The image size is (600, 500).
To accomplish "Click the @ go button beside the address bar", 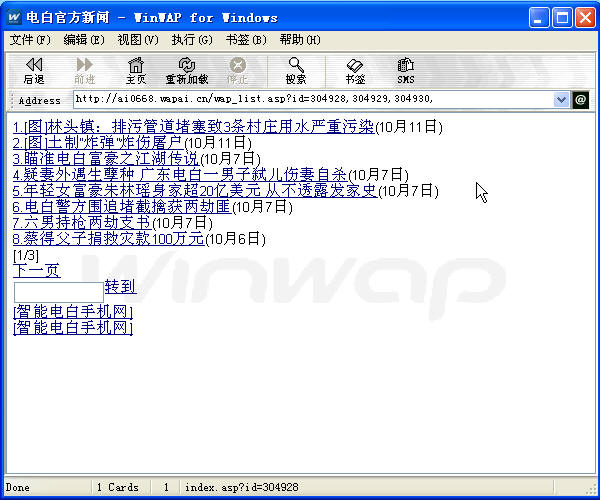I will [581, 99].
